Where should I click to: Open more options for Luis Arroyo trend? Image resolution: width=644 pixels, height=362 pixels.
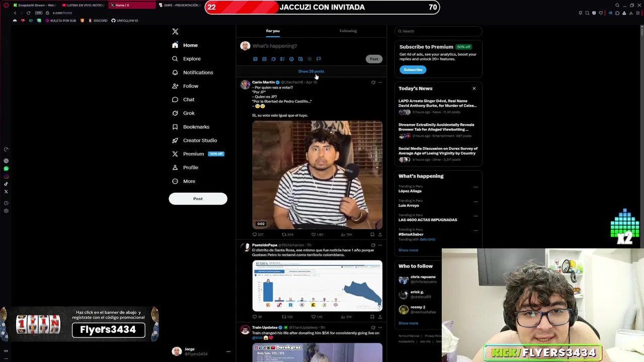475,202
